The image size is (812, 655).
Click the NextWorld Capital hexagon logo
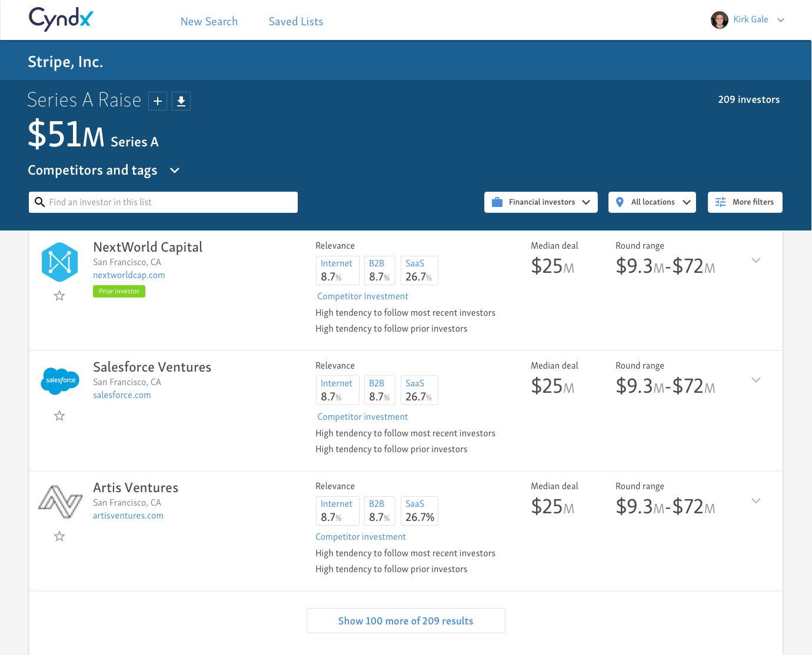pyautogui.click(x=59, y=262)
